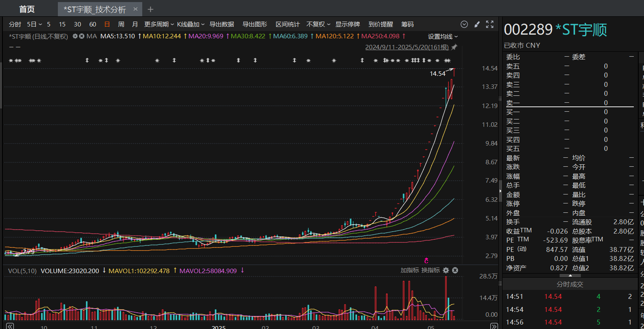
Task: Select the daily 日 K-line period
Action: coord(107,24)
